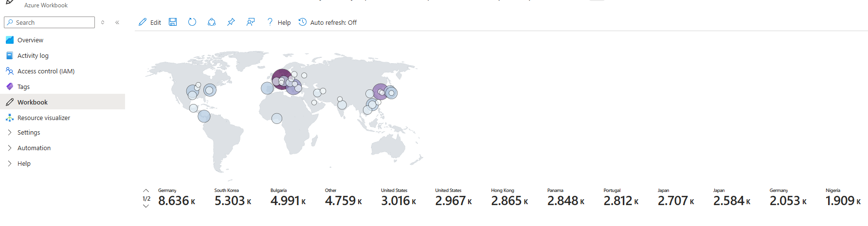Viewport: 868px width, 226px height.
Task: Click the Germany 8.636K legend tile
Action: tap(177, 198)
